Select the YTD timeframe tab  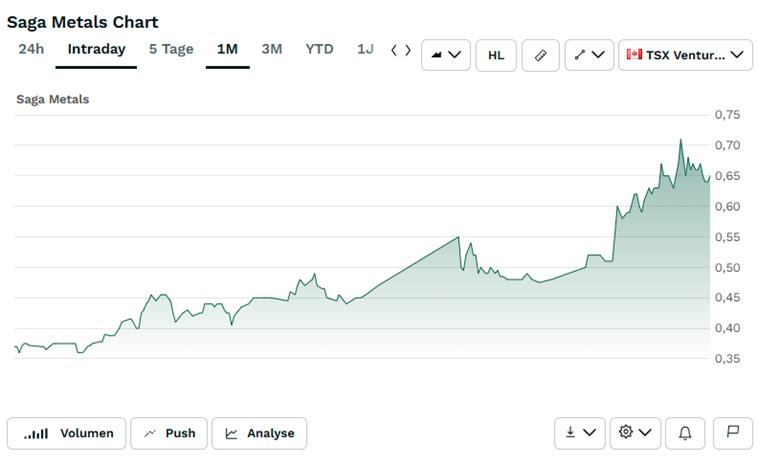(320, 49)
